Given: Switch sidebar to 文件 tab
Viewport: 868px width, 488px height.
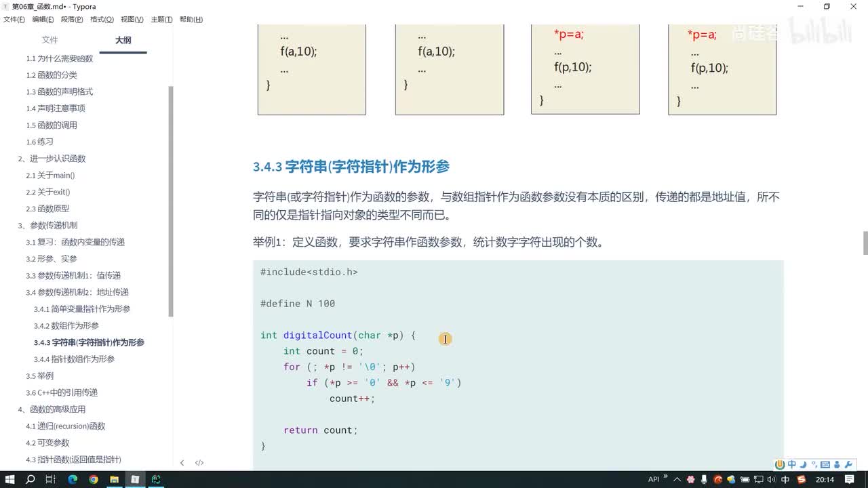Looking at the screenshot, I should click(50, 40).
